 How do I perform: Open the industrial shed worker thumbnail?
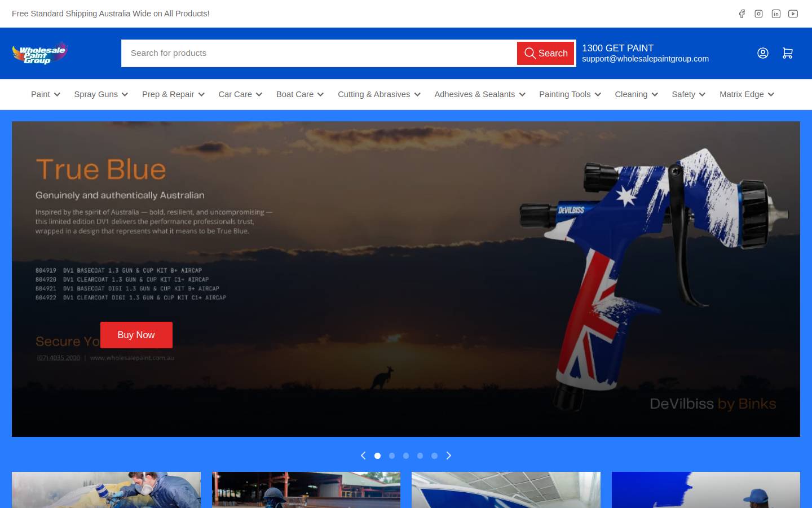click(x=306, y=490)
